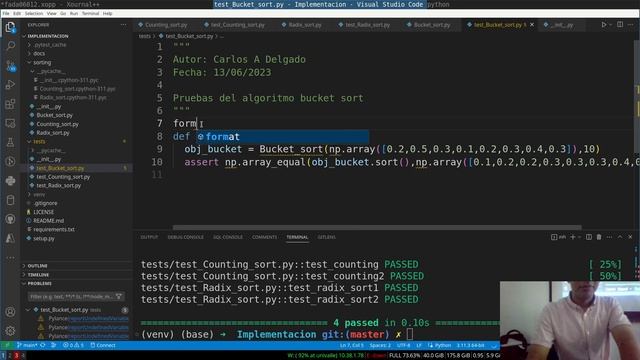Open editor More Actions ellipsis
The height and width of the screenshot is (360, 640).
point(631,25)
